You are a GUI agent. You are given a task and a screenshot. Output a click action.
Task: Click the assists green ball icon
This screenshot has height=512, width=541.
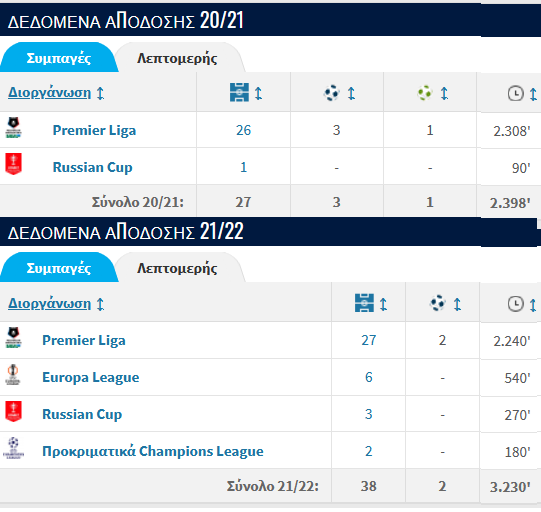click(x=425, y=93)
